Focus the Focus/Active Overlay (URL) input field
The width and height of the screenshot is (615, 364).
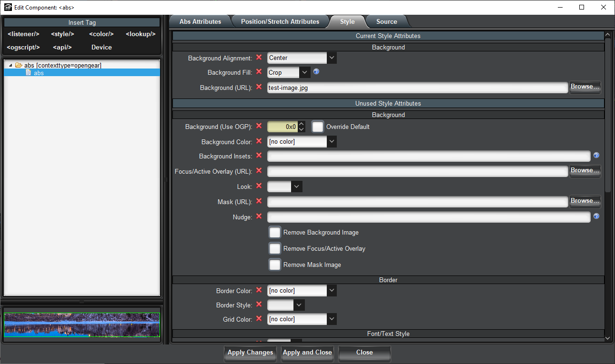(418, 171)
